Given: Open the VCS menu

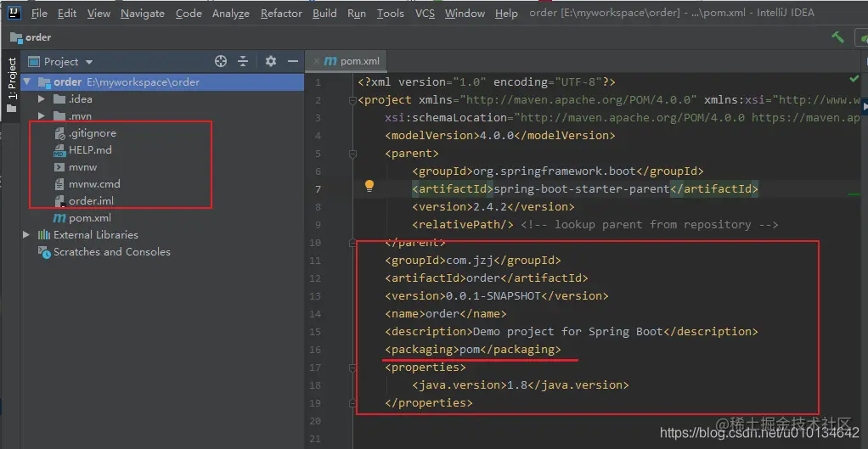Looking at the screenshot, I should [x=426, y=14].
